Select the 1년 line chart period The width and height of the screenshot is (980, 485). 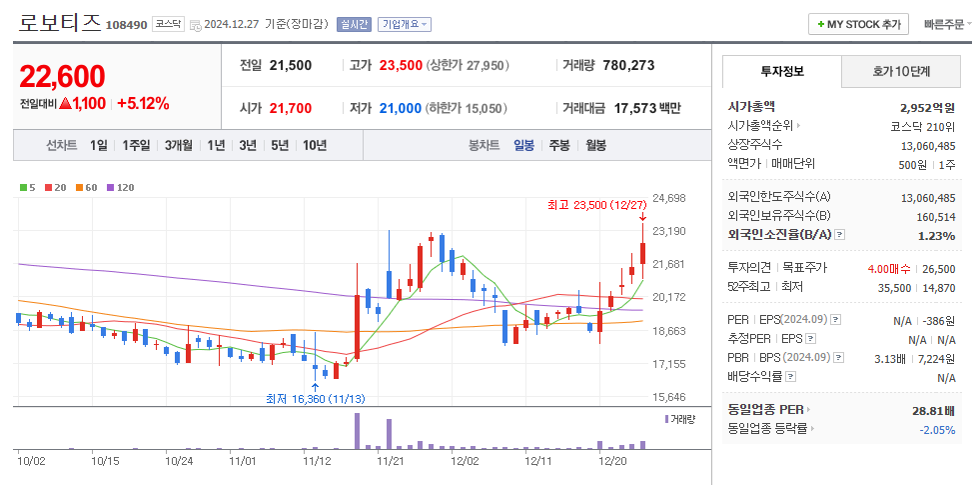pyautogui.click(x=216, y=145)
